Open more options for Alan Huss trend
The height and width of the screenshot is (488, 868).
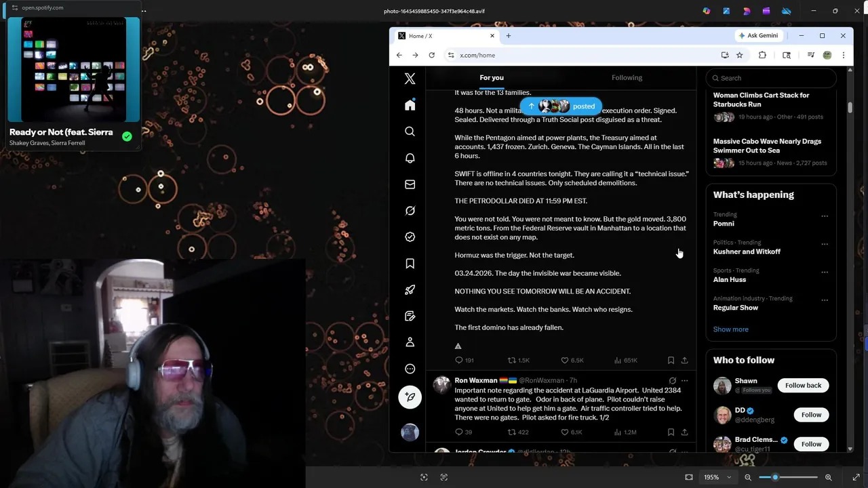[825, 272]
